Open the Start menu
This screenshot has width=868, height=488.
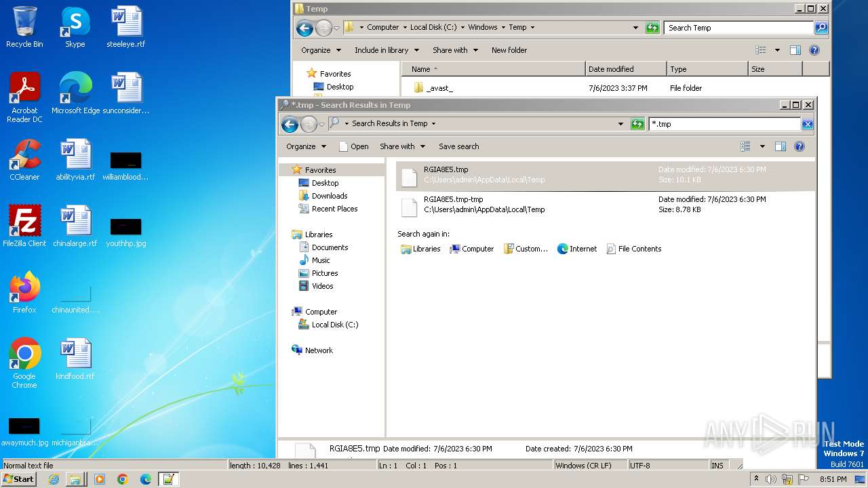(18, 479)
